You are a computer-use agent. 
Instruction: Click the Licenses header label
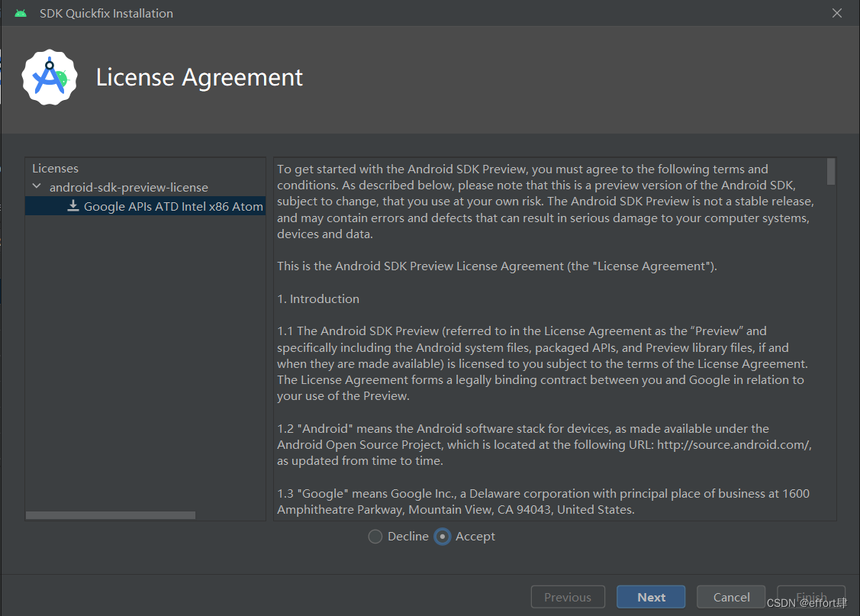[56, 169]
